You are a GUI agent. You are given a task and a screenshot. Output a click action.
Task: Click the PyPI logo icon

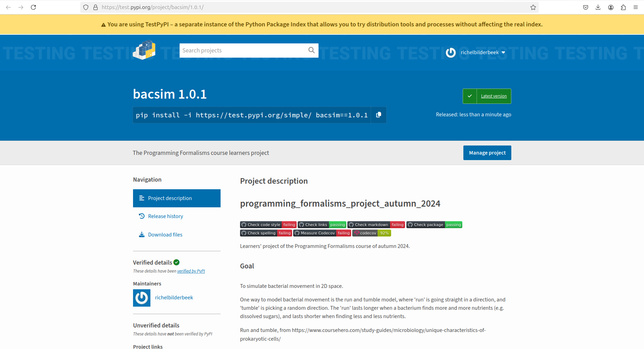[x=144, y=50]
